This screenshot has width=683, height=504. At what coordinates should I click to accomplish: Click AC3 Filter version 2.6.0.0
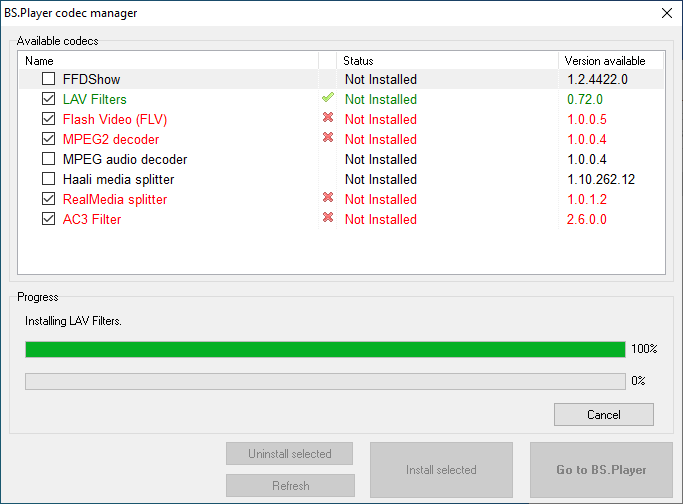[x=586, y=219]
